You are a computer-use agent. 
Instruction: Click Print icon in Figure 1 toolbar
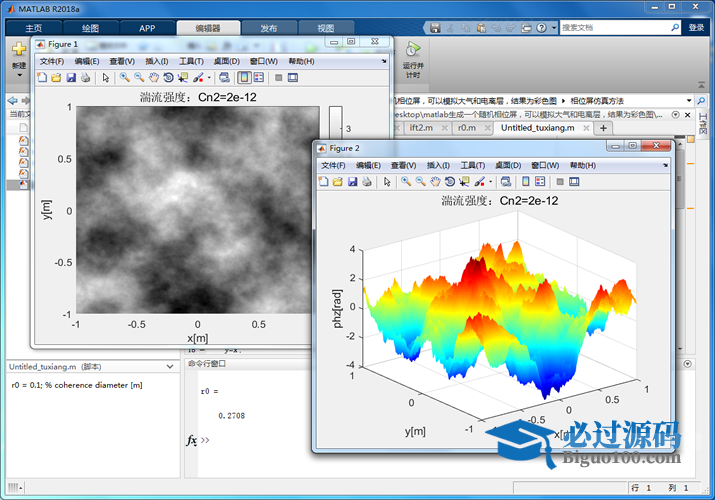point(85,77)
